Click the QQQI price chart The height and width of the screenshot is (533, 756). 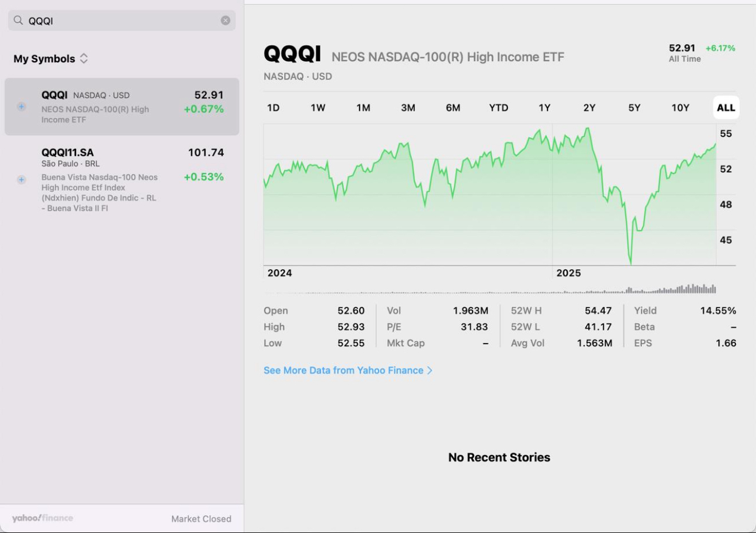tap(490, 195)
